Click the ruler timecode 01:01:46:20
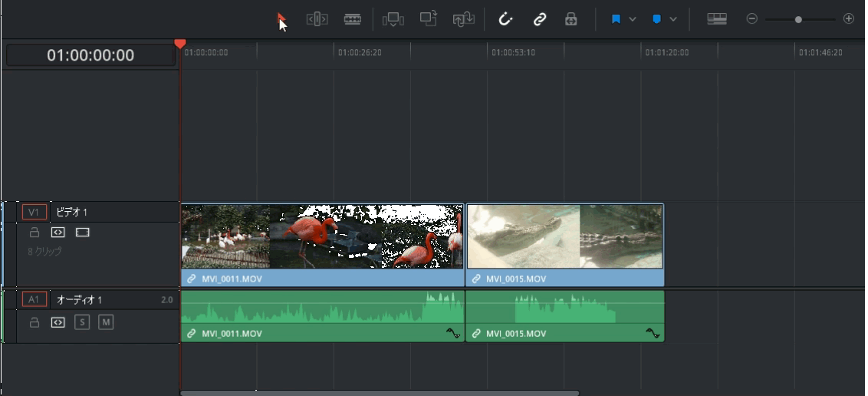Image resolution: width=868 pixels, height=396 pixels. pos(820,53)
